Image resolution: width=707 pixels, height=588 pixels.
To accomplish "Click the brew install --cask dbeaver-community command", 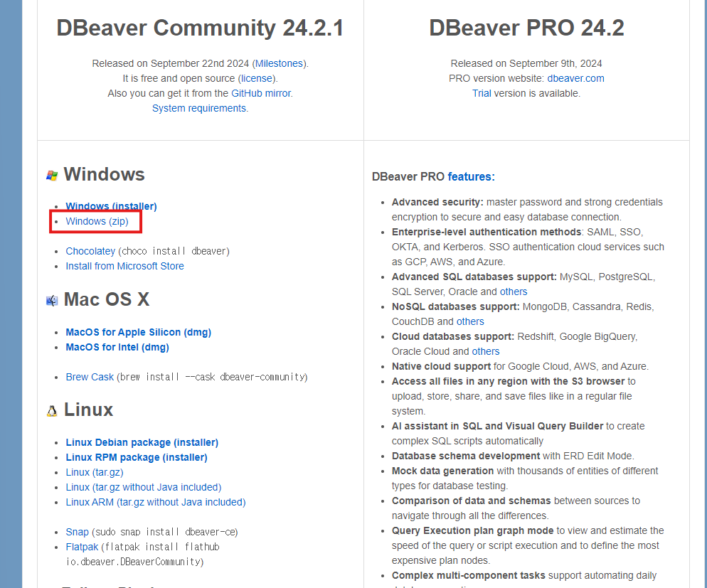I will pyautogui.click(x=212, y=377).
